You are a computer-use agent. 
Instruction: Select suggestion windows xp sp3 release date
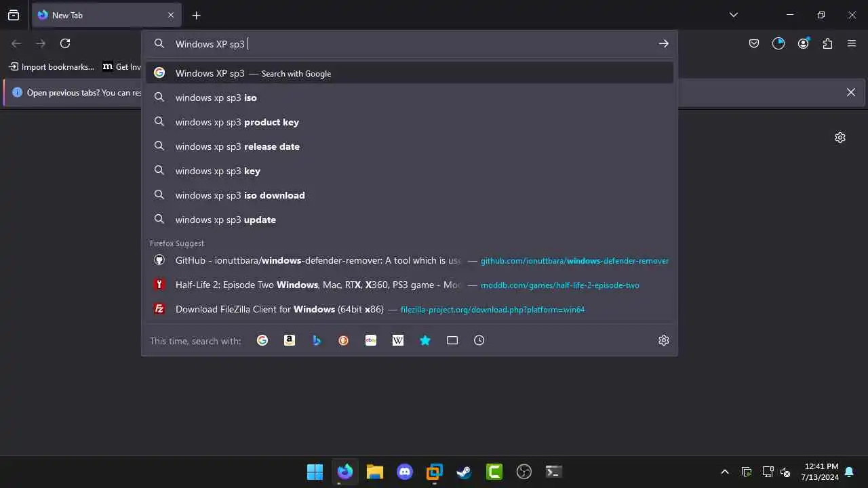[410, 146]
